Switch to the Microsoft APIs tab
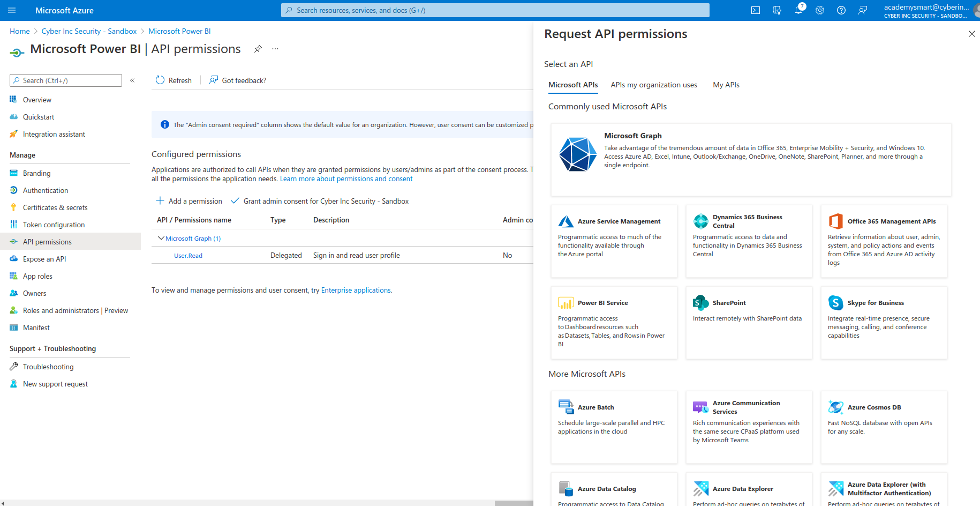 click(x=573, y=85)
